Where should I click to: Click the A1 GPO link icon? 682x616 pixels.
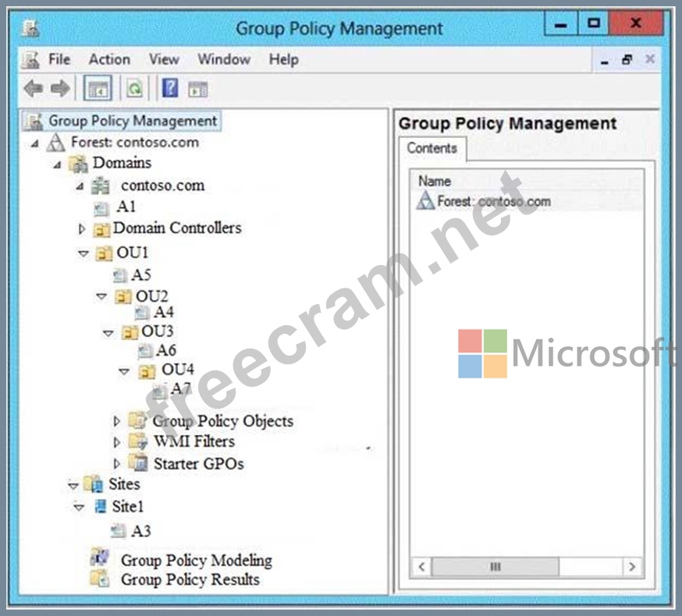[x=101, y=209]
